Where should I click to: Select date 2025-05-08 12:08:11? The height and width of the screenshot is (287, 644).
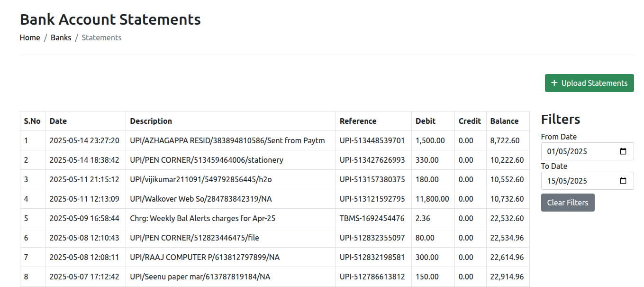point(84,257)
